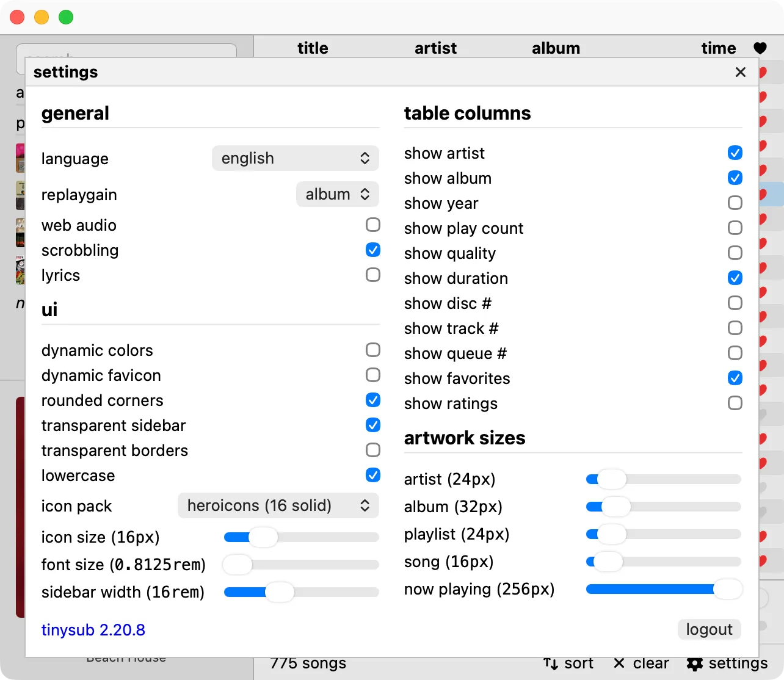Click the heart favorites column header icon
Screen dimensions: 784x680
pos(760,48)
